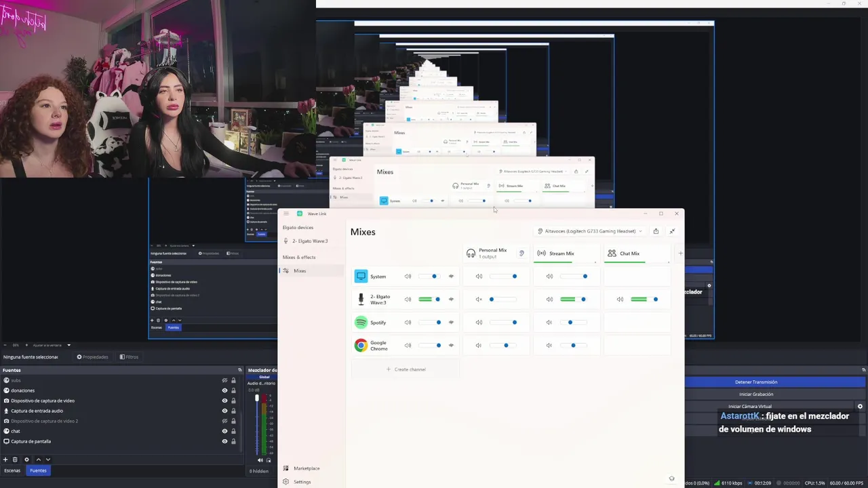Viewport: 868px width, 488px height.
Task: Click Create channel button
Action: point(406,369)
